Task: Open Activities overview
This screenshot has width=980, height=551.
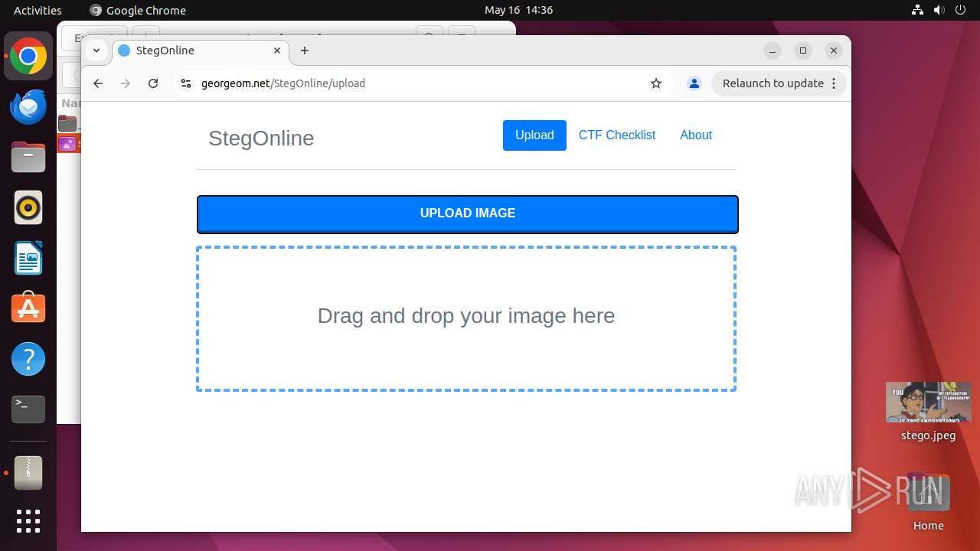Action: (x=38, y=10)
